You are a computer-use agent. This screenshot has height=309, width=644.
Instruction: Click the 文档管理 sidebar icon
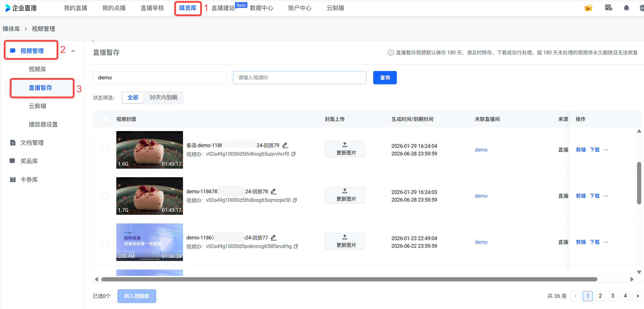click(13, 143)
